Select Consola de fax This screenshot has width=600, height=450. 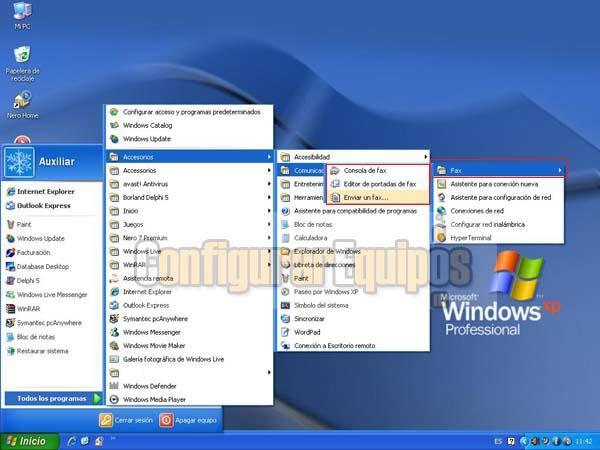378,171
